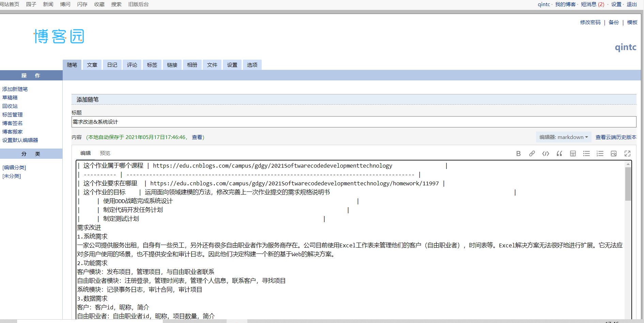Open 闪存 in the top navigation
This screenshot has height=323, width=644.
coord(82,4)
